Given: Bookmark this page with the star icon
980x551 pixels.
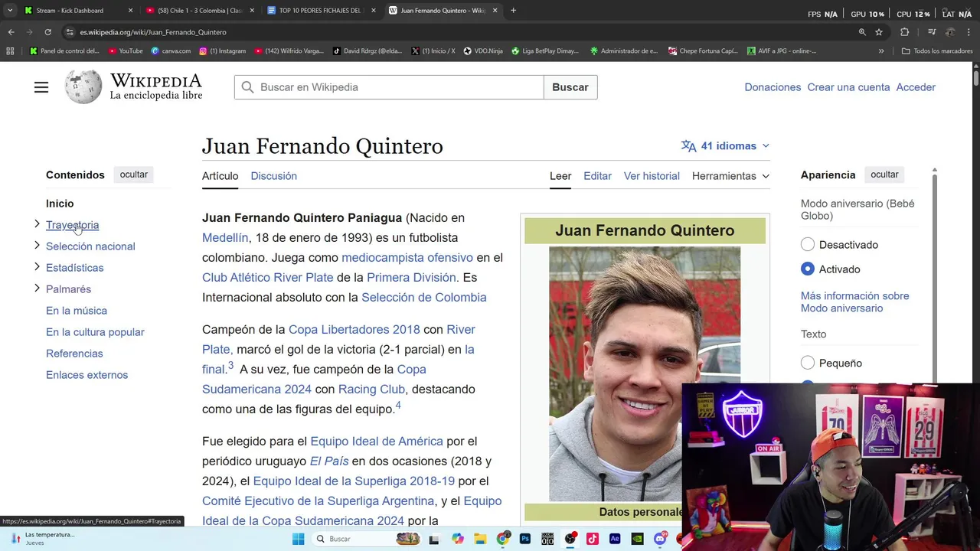Looking at the screenshot, I should tap(879, 32).
